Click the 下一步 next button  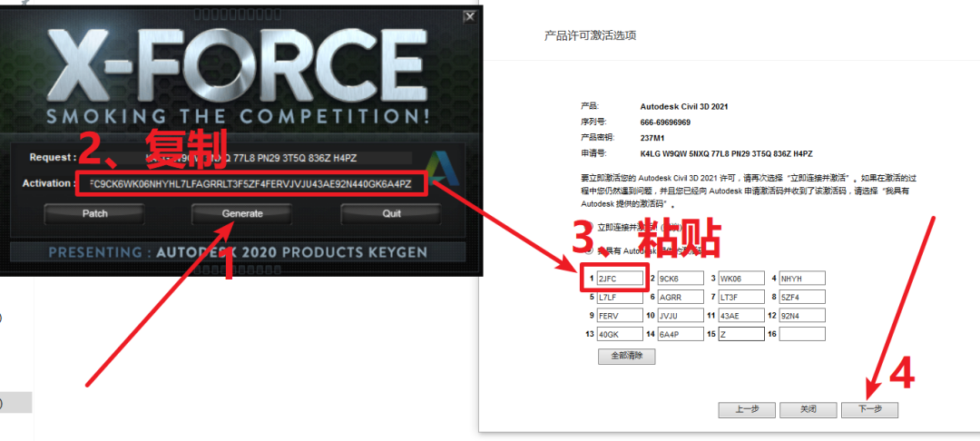pyautogui.click(x=869, y=410)
